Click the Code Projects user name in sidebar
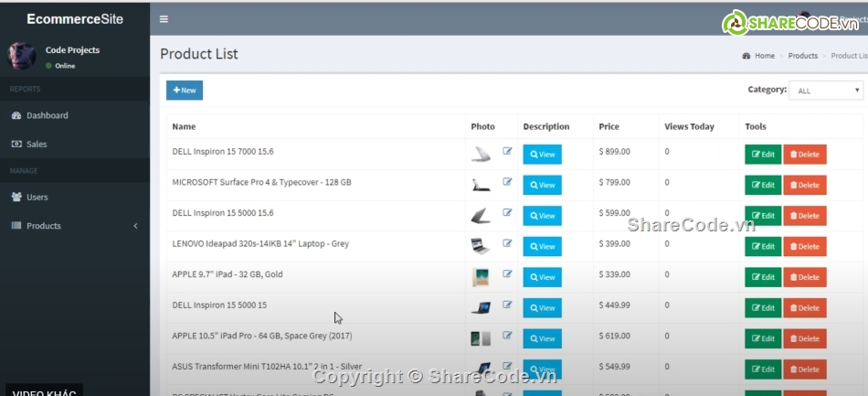The height and width of the screenshot is (396, 868). click(x=72, y=50)
